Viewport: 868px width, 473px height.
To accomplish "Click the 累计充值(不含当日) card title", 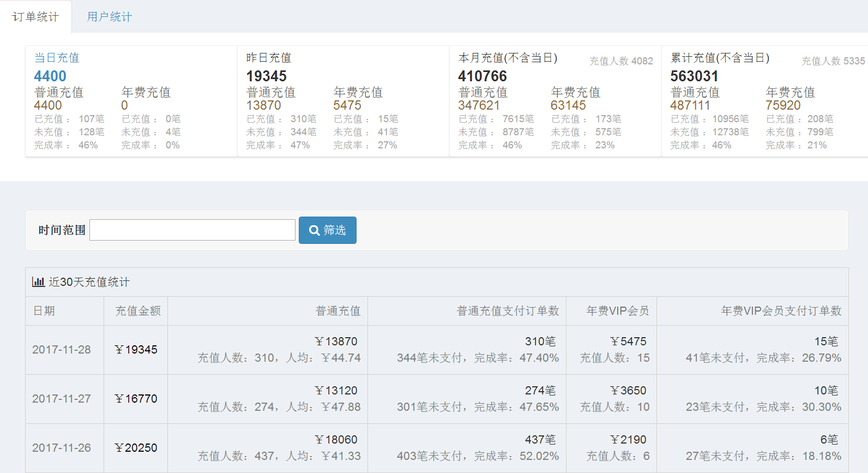I will click(x=720, y=58).
